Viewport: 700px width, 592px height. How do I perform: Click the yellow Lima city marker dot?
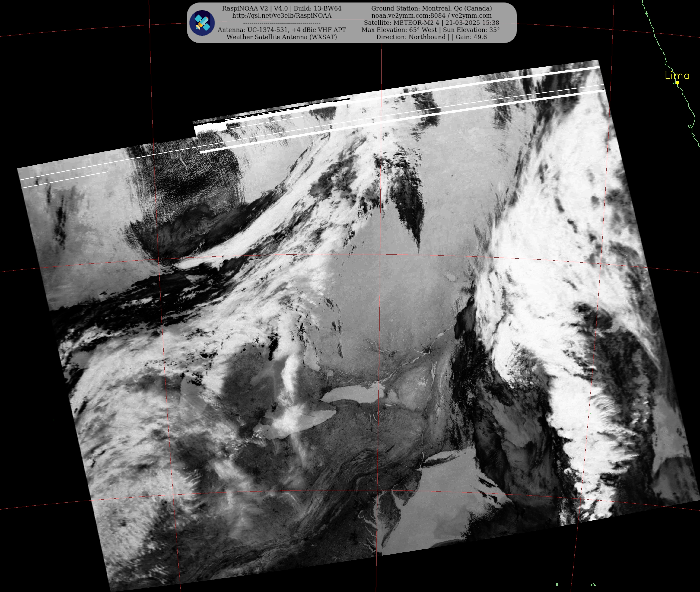coord(678,83)
